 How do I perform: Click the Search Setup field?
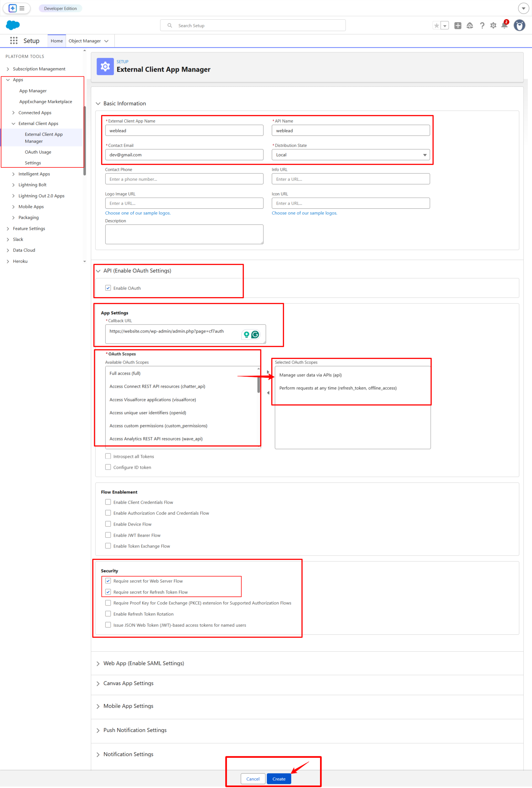pos(252,25)
